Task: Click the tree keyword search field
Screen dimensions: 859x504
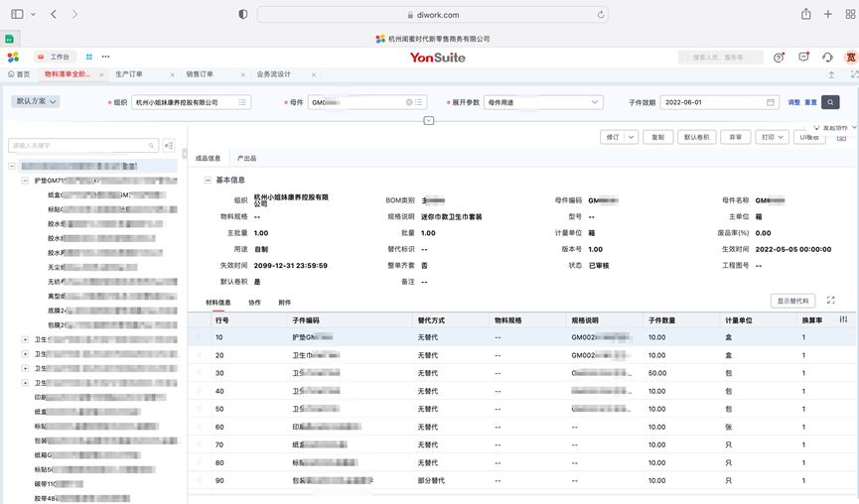Action: coord(79,145)
